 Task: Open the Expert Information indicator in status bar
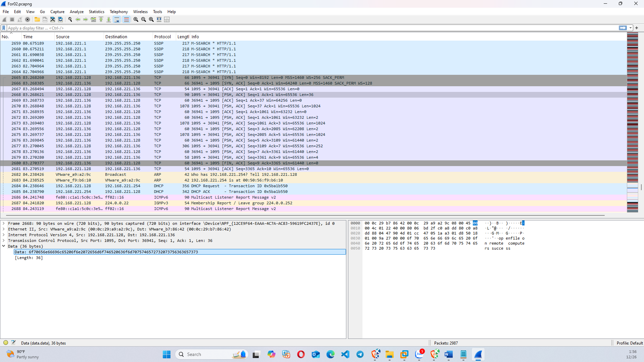5,343
